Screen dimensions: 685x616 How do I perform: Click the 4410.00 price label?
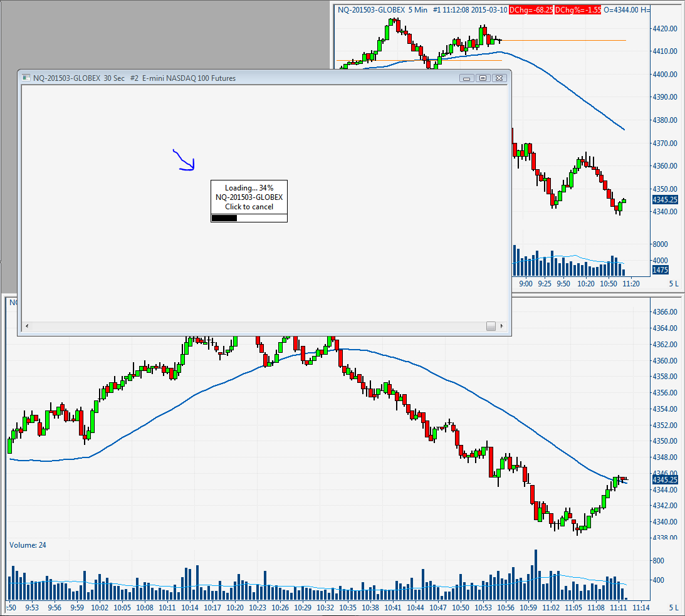click(x=665, y=51)
